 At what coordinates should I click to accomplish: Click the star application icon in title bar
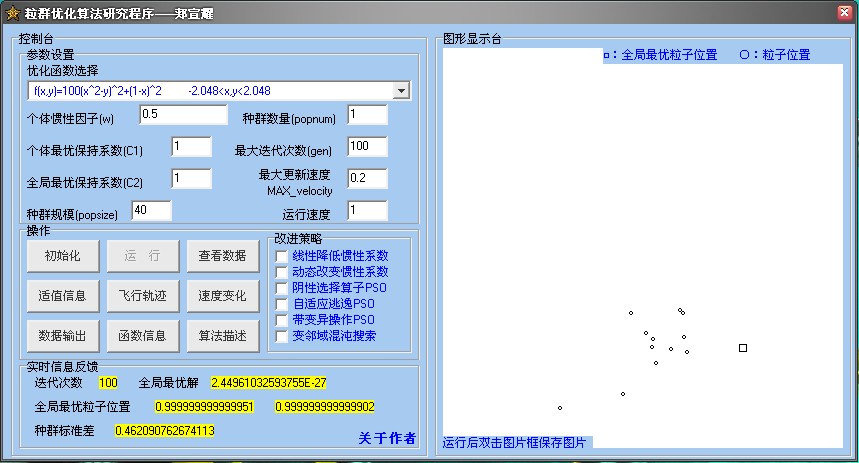(12, 13)
